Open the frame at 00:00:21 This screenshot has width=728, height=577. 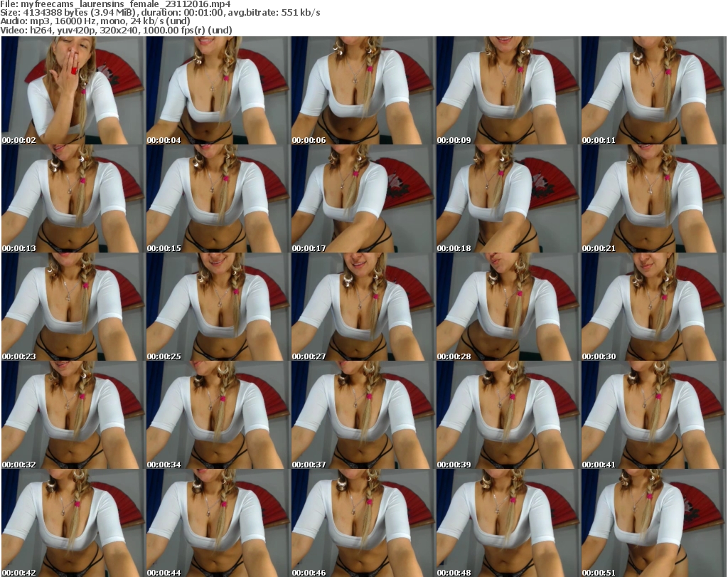[653, 198]
